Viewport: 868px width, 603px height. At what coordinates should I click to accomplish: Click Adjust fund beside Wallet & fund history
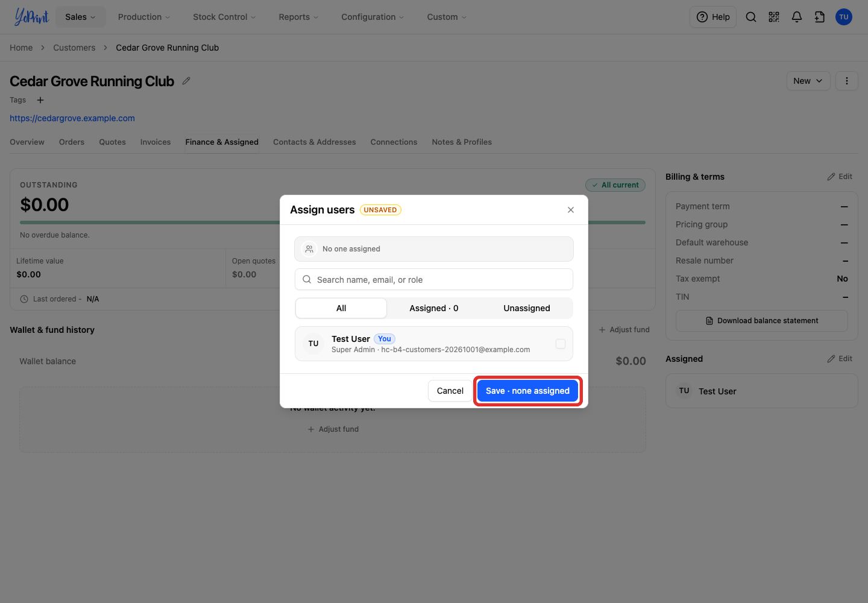[x=624, y=330]
